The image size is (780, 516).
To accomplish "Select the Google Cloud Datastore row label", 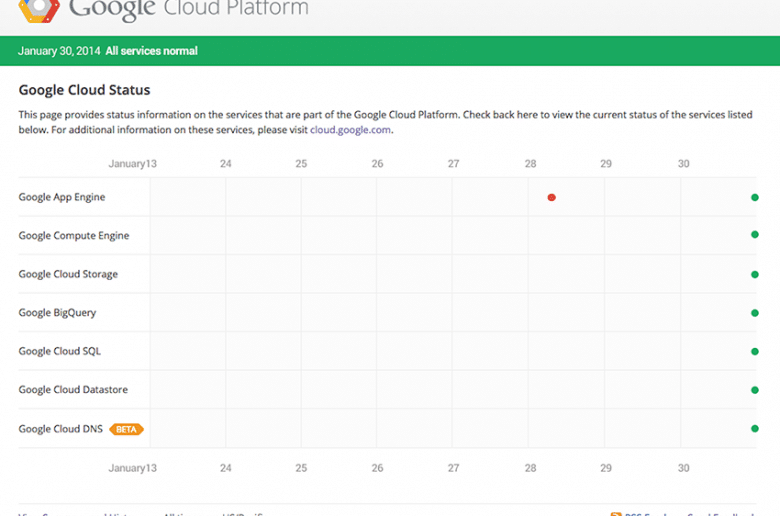I will tap(73, 390).
